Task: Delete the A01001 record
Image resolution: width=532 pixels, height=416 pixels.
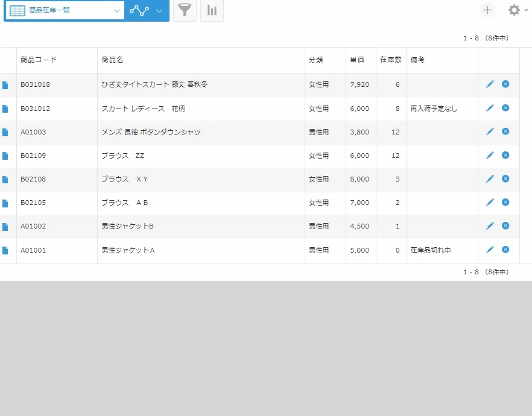Action: 505,250
